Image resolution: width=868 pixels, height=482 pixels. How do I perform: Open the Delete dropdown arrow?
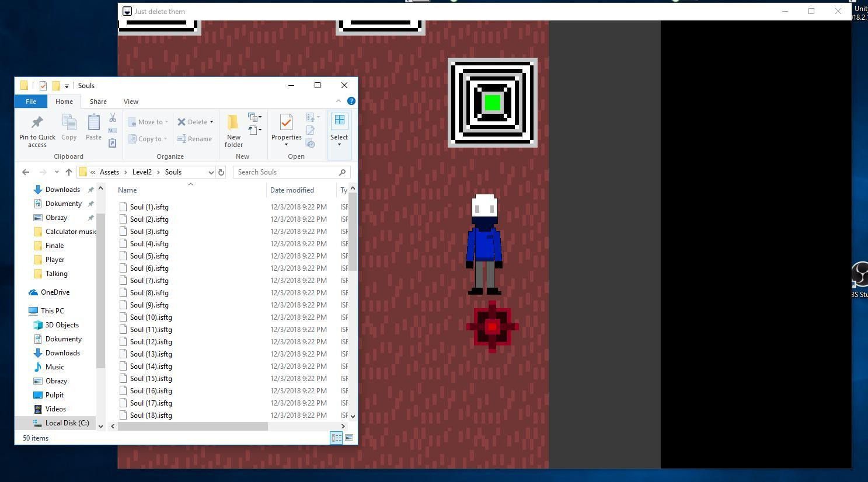(x=211, y=122)
